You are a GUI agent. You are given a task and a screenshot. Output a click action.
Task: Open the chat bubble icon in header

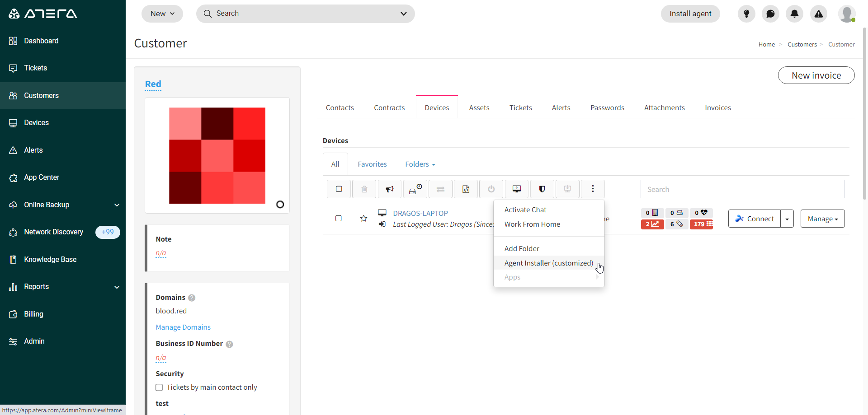770,14
